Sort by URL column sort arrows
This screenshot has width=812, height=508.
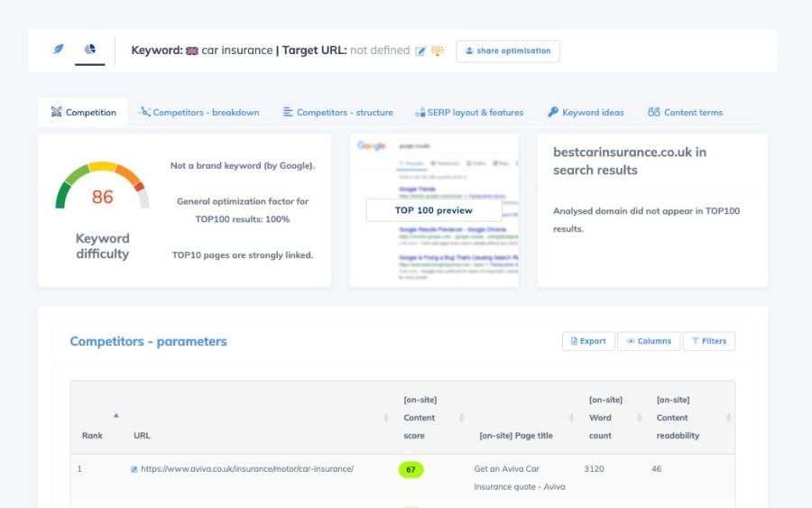(x=386, y=418)
